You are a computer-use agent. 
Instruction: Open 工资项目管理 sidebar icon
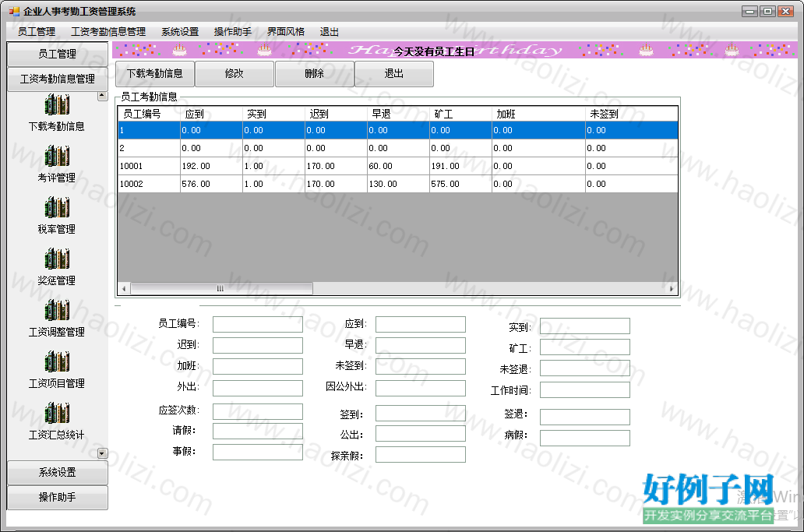click(57, 361)
